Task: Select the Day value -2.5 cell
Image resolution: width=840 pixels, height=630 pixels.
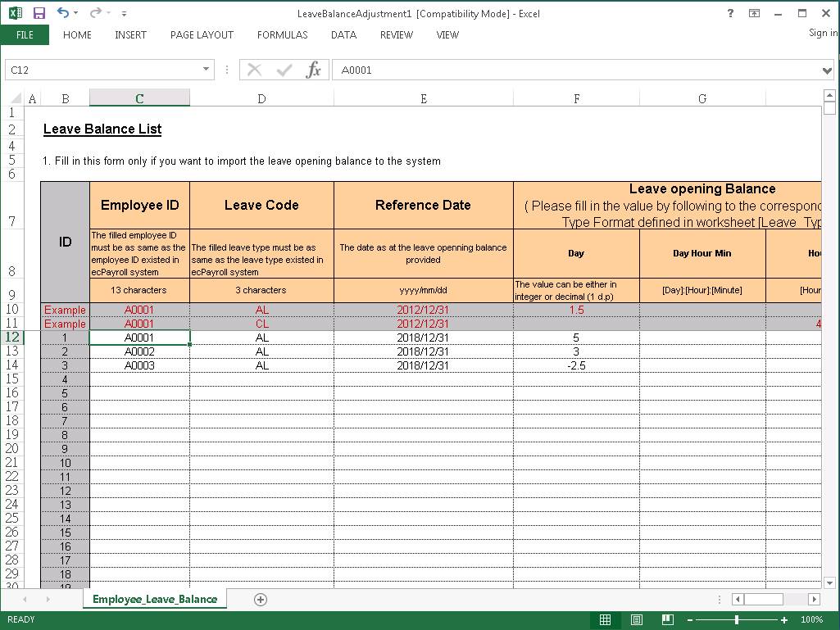Action: pos(576,365)
